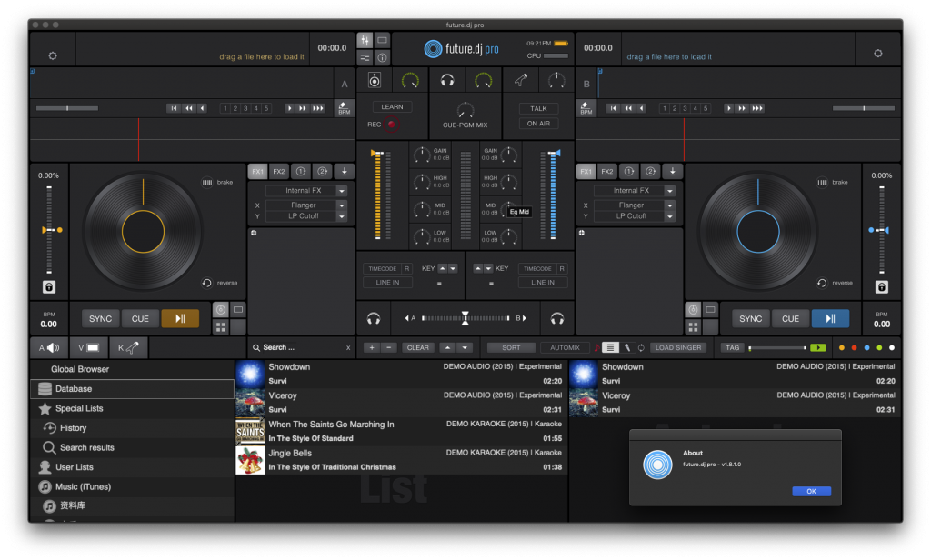Enable TIMECODE on deck A
Image resolution: width=931 pixels, height=560 pixels.
[x=383, y=268]
